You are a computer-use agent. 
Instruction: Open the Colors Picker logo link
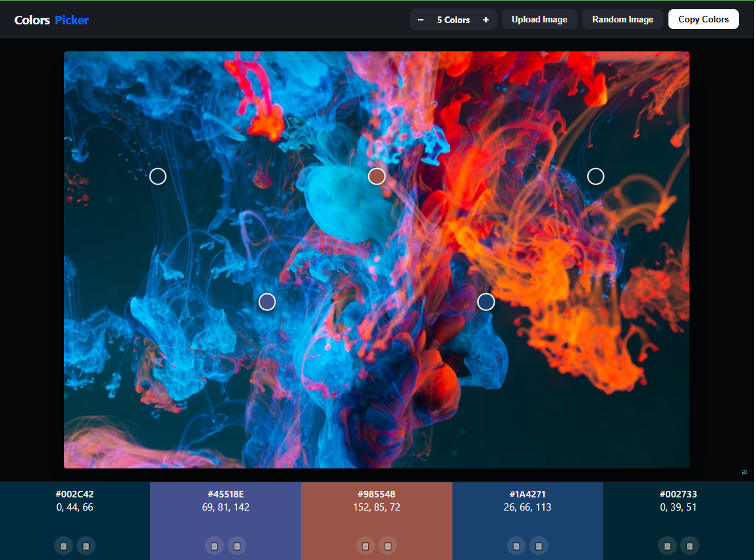coord(51,20)
